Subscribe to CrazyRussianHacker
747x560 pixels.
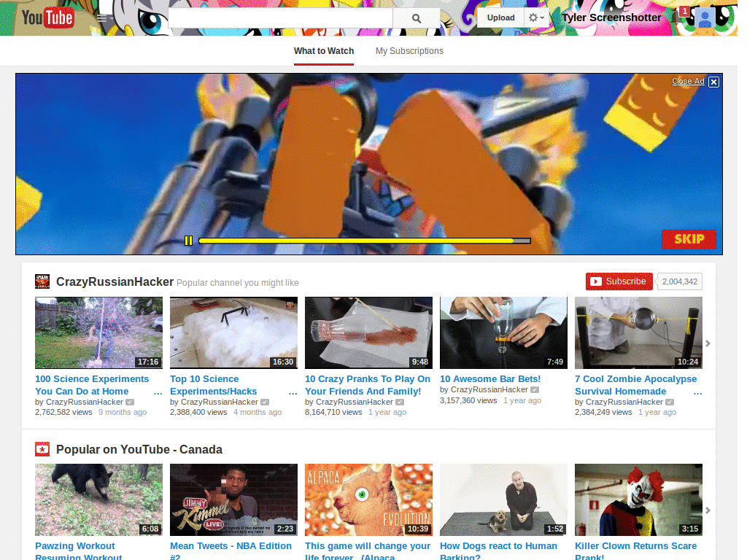click(x=619, y=281)
